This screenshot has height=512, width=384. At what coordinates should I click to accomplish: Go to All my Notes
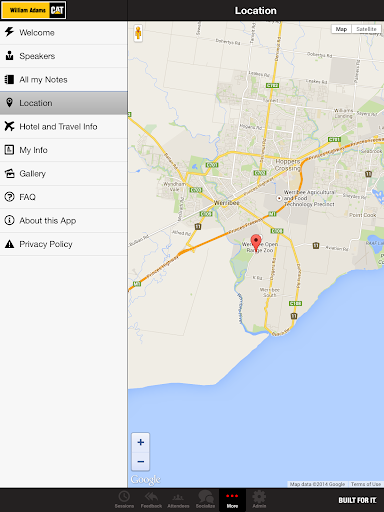[64, 79]
